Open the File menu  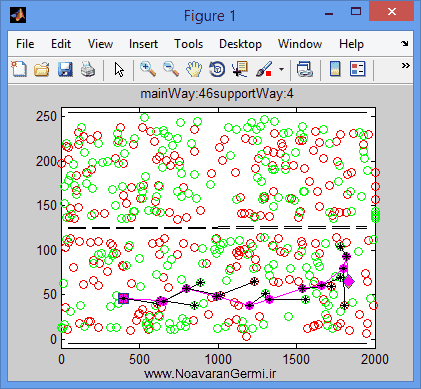coord(25,44)
